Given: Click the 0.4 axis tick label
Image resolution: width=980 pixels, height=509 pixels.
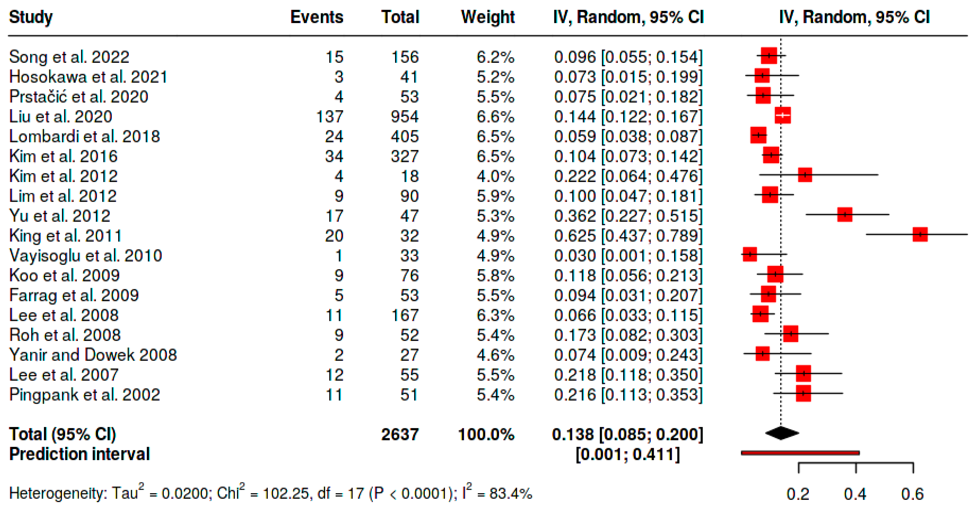Looking at the screenshot, I should click(855, 494).
